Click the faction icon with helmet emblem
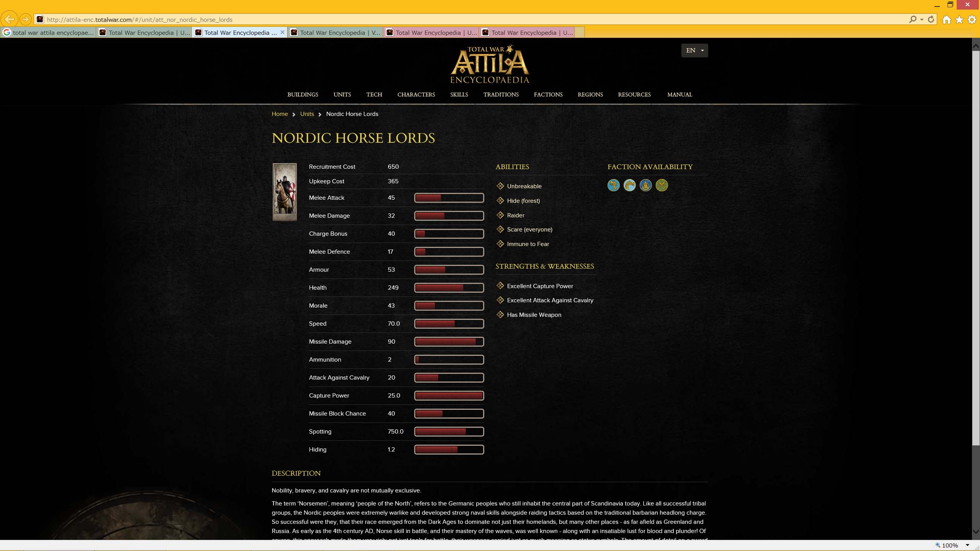980x551 pixels. 646,186
